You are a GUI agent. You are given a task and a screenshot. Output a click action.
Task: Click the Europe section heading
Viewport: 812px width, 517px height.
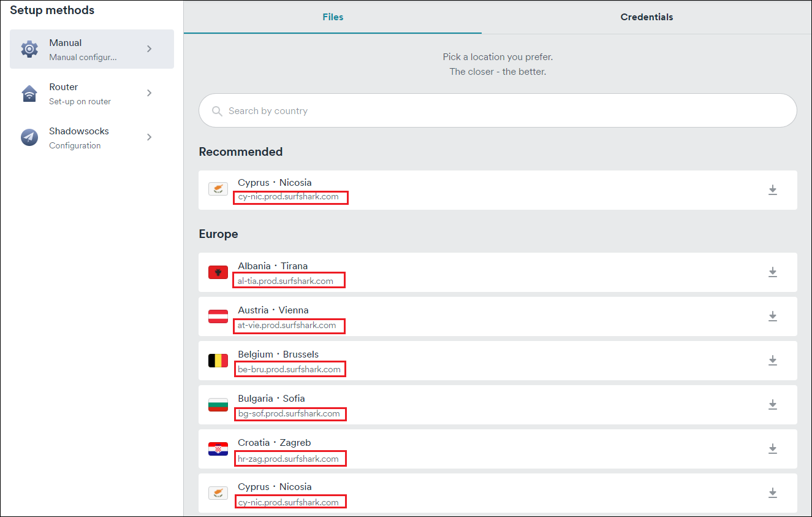pyautogui.click(x=218, y=234)
